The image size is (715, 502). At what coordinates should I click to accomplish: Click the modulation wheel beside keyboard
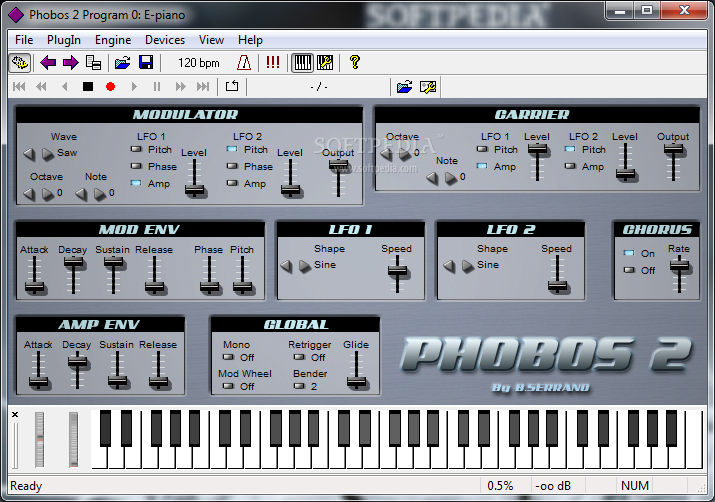73,440
